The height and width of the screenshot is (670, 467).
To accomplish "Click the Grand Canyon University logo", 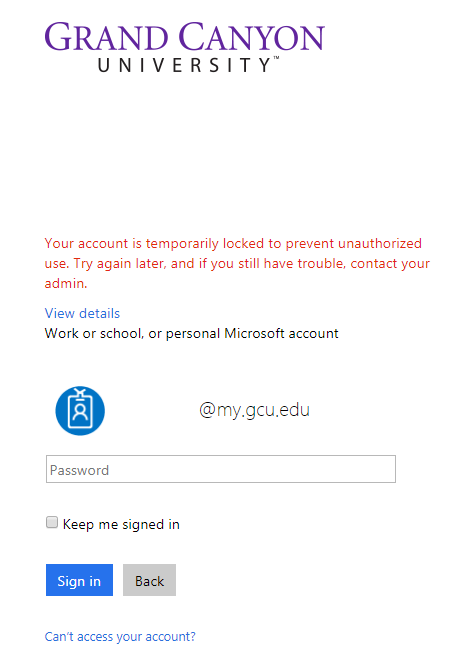I will 185,47.
